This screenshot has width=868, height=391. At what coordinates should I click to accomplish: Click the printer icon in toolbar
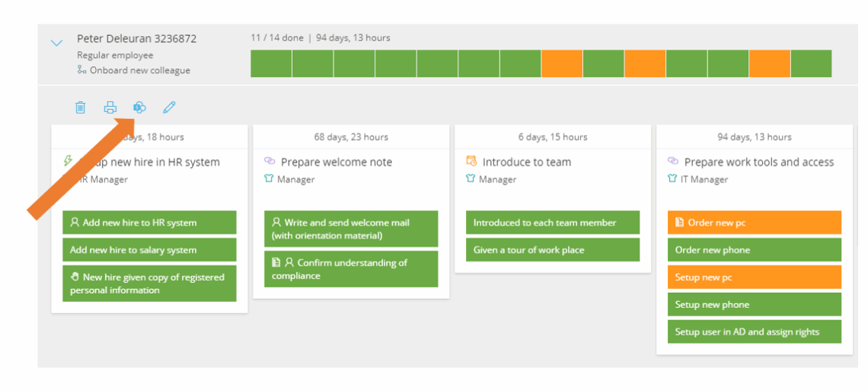pos(110,107)
